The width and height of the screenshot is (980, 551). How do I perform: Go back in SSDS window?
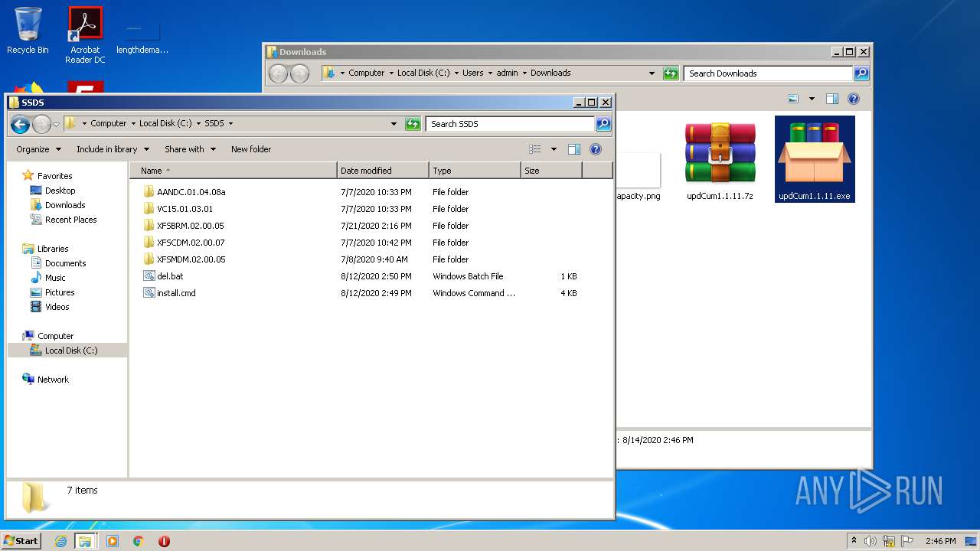coord(21,124)
